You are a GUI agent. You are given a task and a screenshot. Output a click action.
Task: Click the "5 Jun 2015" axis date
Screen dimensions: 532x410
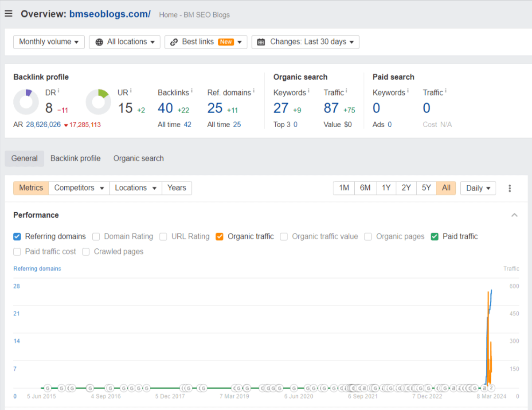42,397
